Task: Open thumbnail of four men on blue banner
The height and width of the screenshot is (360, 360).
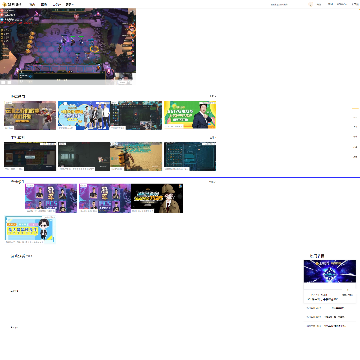Action: coord(84,115)
